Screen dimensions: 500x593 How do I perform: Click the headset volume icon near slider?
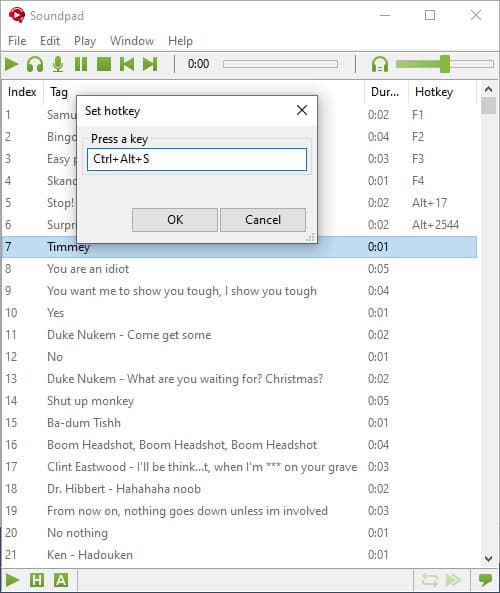point(380,64)
